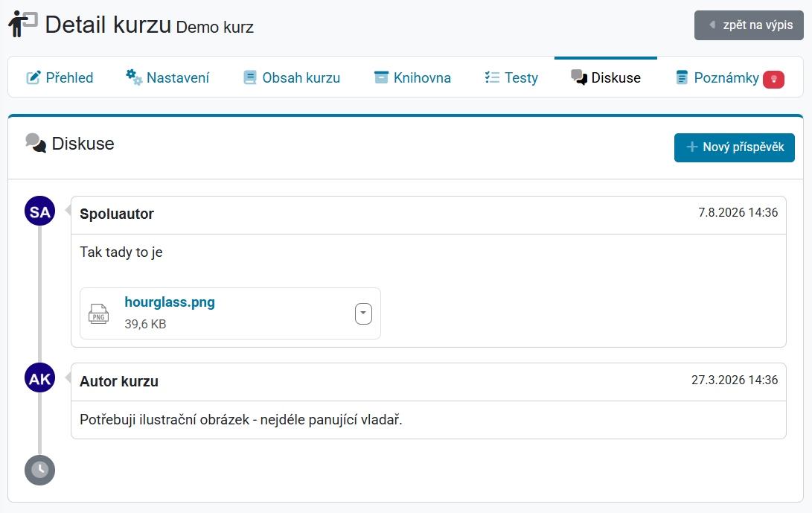Screen dimensions: 812x513
Task: Click the Diskuse speech bubbles tab icon
Action: click(579, 77)
